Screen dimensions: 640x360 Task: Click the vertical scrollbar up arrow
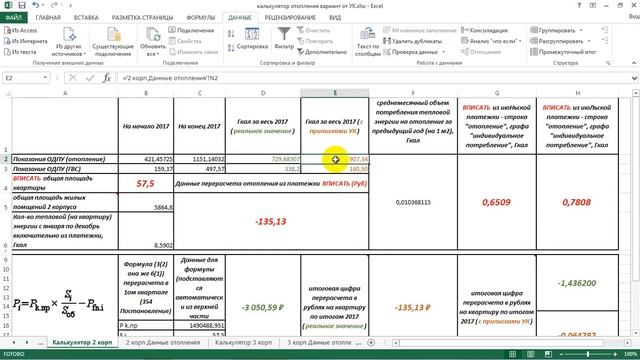(636, 93)
